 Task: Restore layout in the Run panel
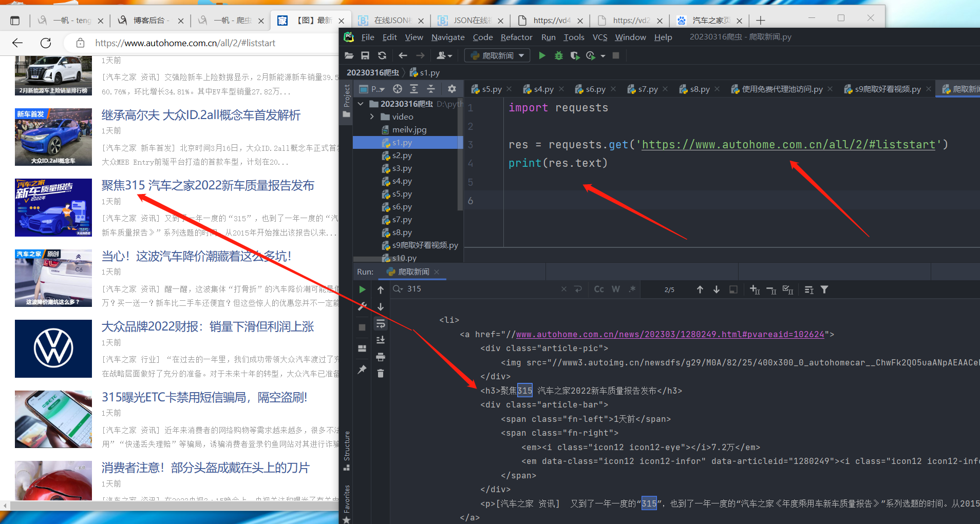pyautogui.click(x=362, y=348)
